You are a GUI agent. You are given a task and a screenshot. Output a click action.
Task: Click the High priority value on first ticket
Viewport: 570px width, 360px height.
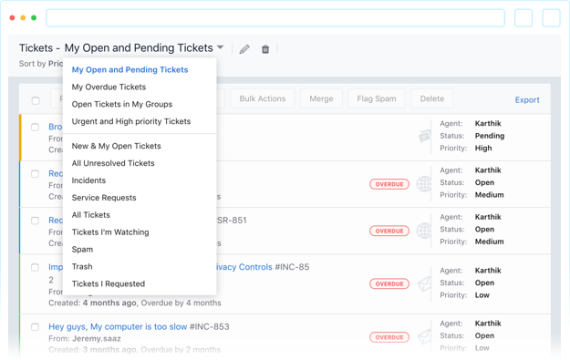(x=483, y=148)
